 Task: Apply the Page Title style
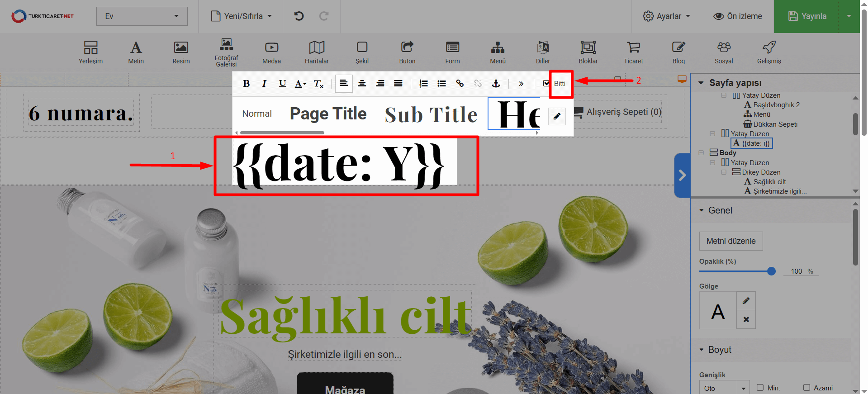tap(328, 114)
